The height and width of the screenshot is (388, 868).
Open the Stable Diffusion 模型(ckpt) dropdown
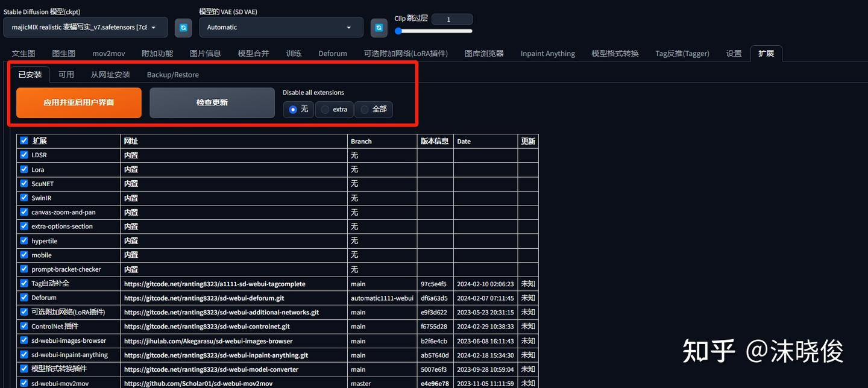coord(84,27)
